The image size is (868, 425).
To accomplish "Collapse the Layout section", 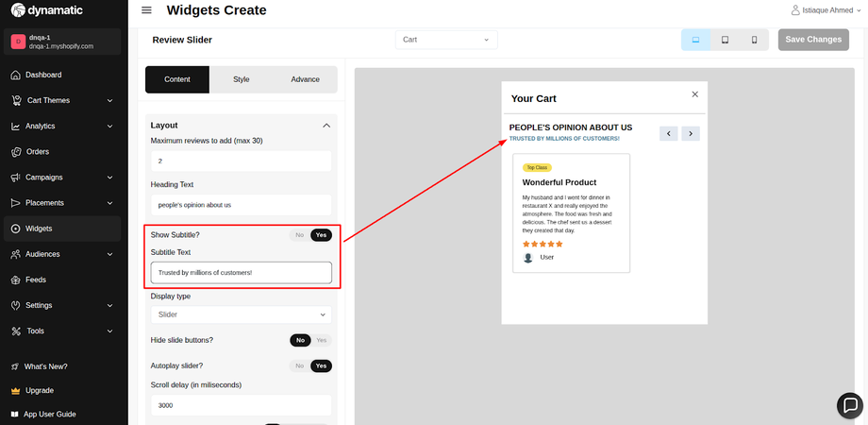I will click(x=326, y=125).
